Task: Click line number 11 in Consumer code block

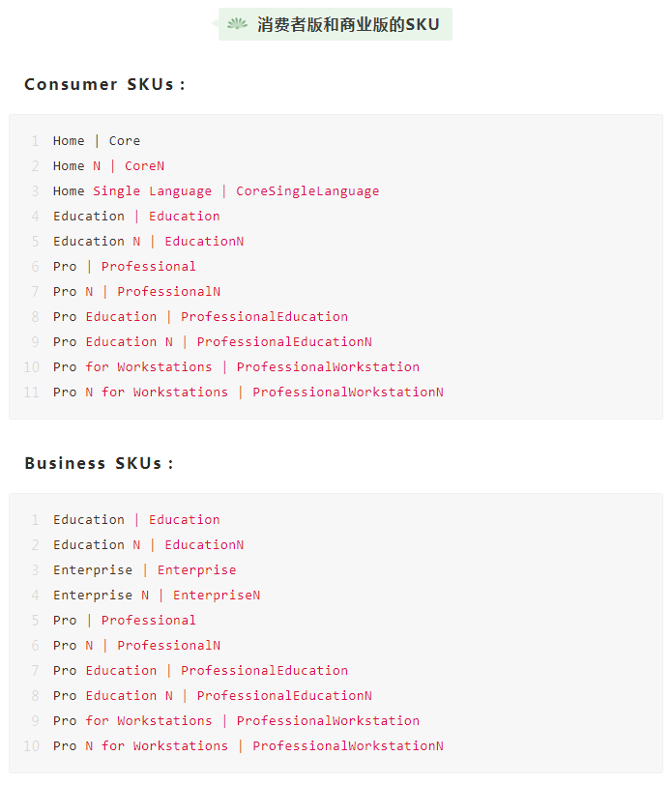Action: pos(31,392)
